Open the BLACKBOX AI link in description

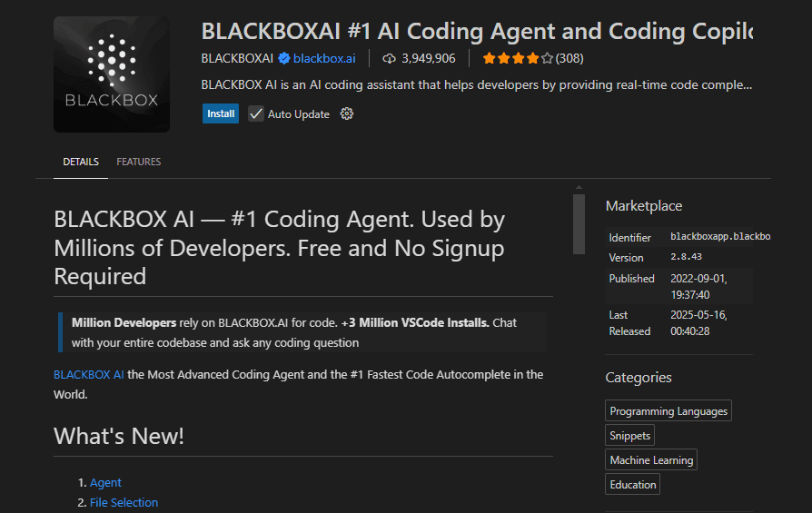[88, 374]
